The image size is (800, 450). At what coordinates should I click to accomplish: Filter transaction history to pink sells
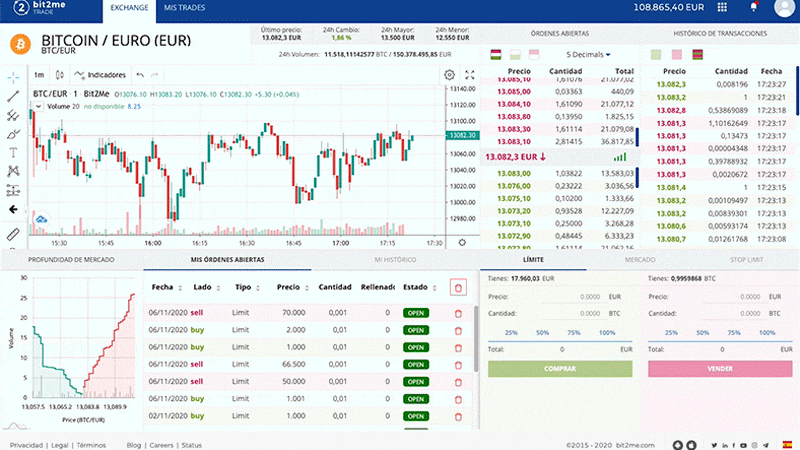click(677, 55)
